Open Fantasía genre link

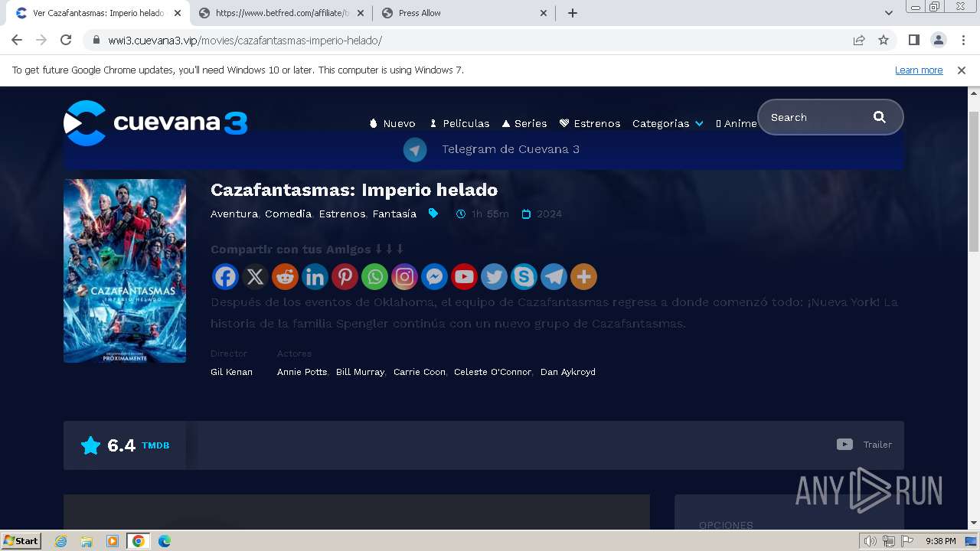point(394,214)
